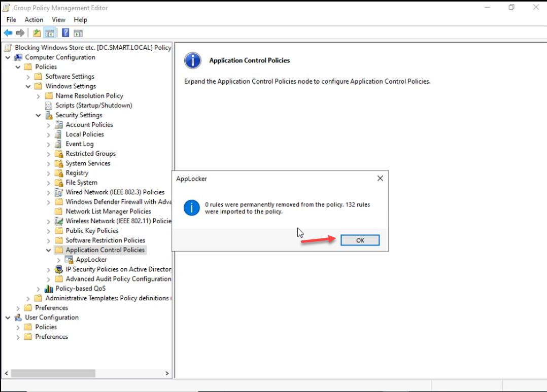This screenshot has width=547, height=392.
Task: Click the tree scrollbar right arrow
Action: [167, 373]
